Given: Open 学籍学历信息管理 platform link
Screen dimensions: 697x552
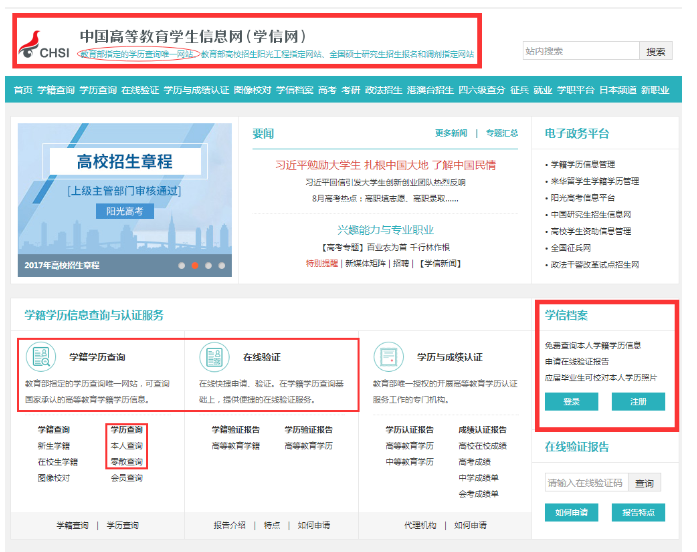Looking at the screenshot, I should (583, 164).
